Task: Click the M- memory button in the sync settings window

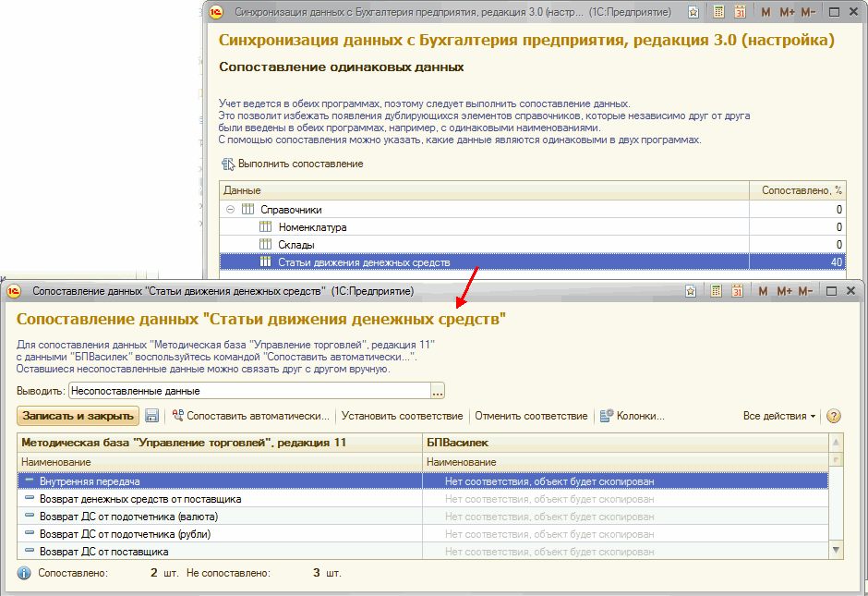Action: 808,12
